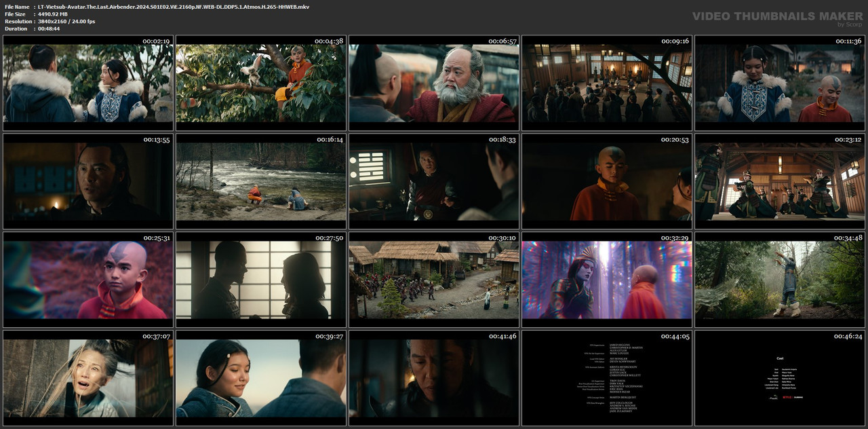868x429 pixels.
Task: Open the thumbnail stamped 00:02:19
Action: pyautogui.click(x=88, y=83)
